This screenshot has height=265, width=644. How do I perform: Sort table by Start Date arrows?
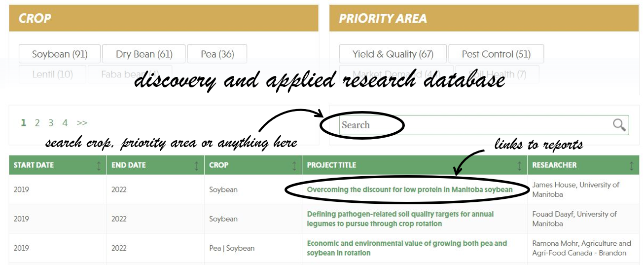[x=99, y=166]
